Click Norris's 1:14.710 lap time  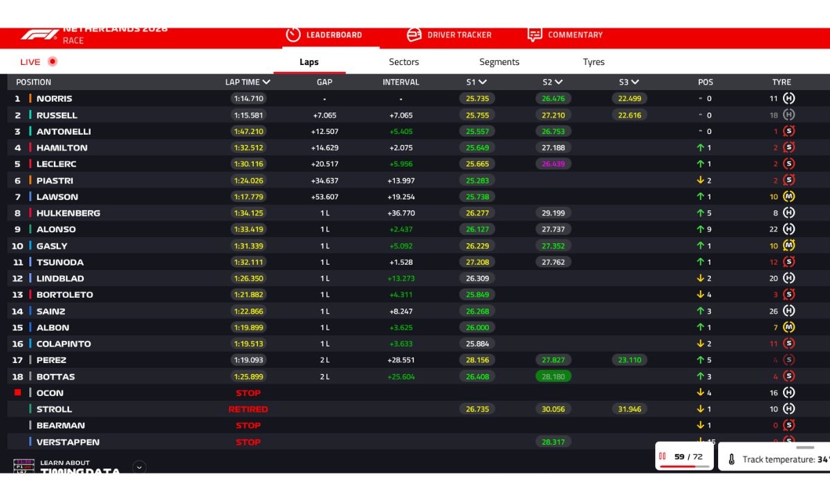click(248, 99)
